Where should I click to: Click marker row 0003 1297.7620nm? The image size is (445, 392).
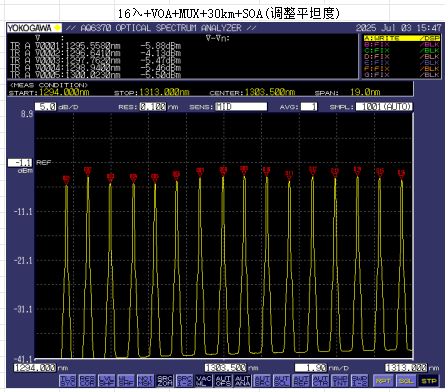click(96, 60)
